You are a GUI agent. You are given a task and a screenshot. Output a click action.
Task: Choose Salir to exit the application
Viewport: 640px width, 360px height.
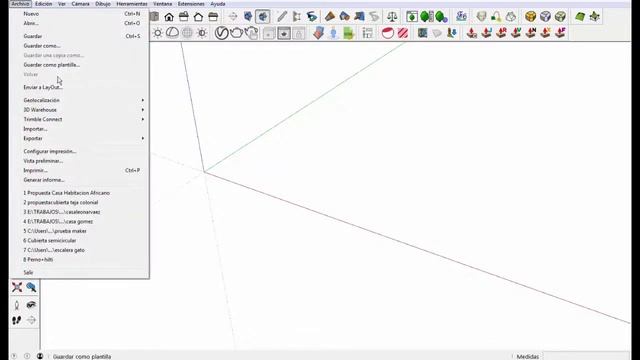(x=79, y=272)
